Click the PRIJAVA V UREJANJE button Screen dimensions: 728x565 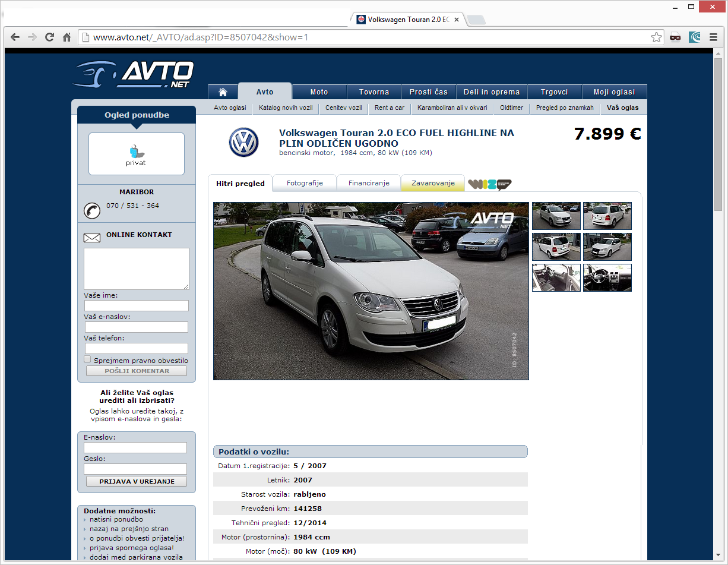[x=137, y=481]
